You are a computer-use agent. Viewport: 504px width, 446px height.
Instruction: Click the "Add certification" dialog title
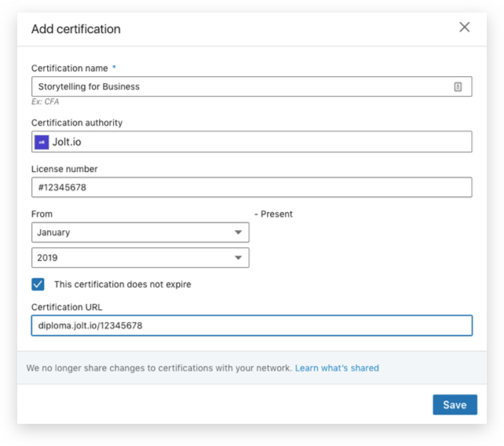[x=76, y=29]
